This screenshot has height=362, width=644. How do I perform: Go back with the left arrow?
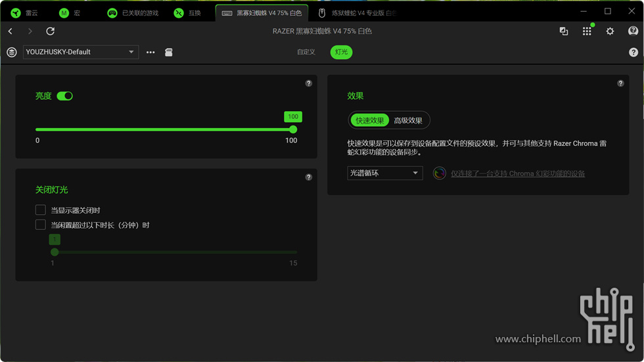[11, 31]
